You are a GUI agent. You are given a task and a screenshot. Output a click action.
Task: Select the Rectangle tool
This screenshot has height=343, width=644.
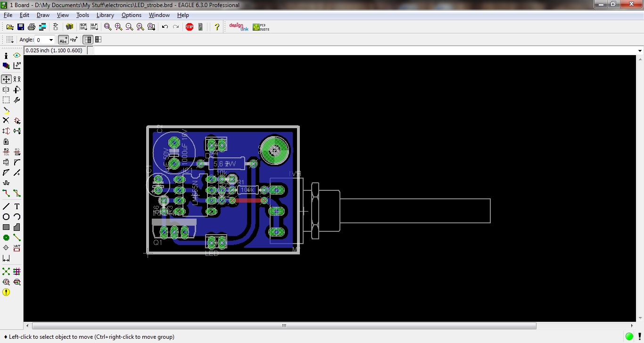pyautogui.click(x=6, y=227)
